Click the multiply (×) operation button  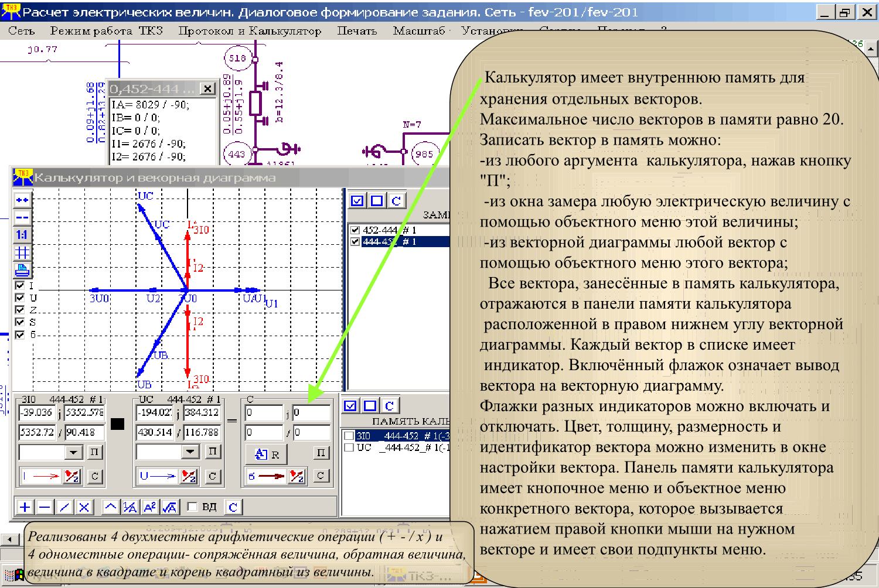click(x=84, y=507)
